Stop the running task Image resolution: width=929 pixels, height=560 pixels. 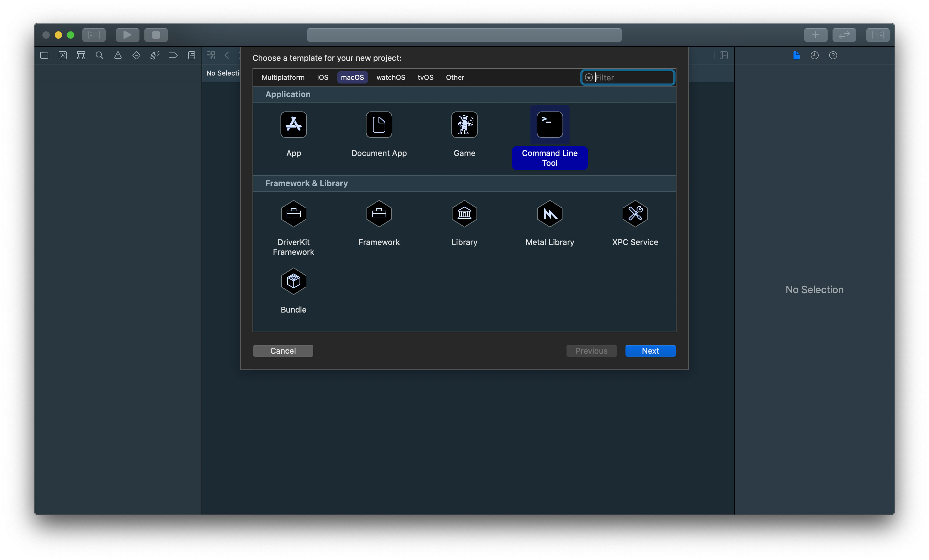pyautogui.click(x=156, y=35)
